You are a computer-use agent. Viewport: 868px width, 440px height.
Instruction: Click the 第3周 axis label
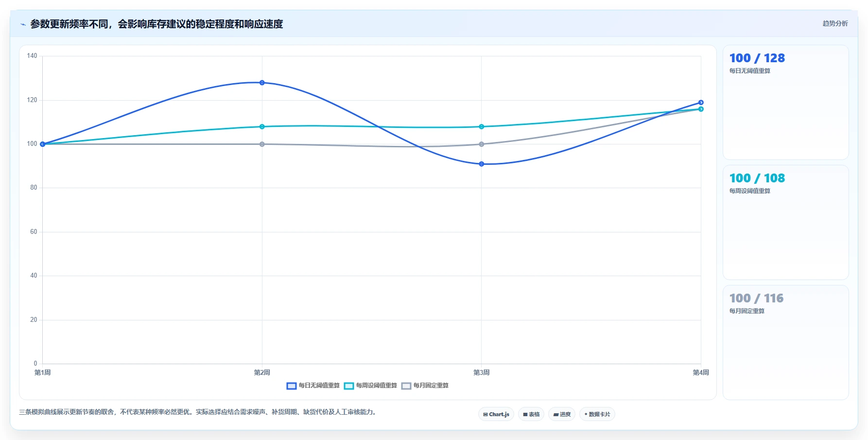click(x=482, y=373)
